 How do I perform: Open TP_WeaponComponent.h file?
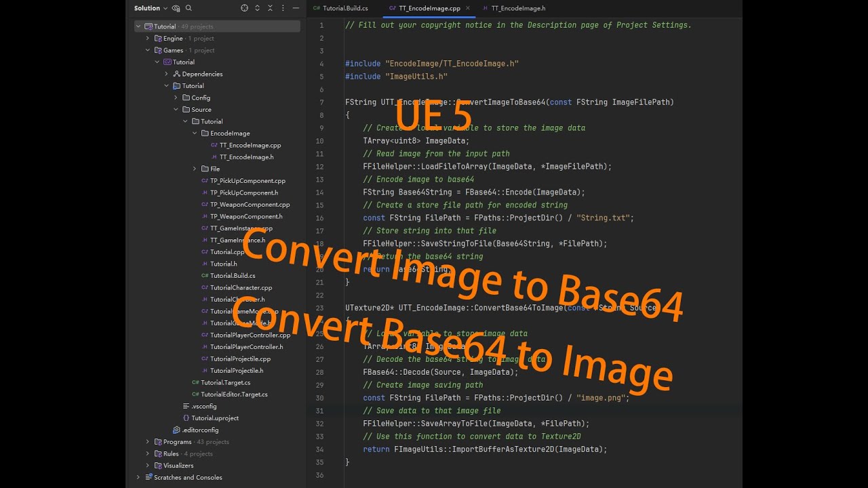pos(246,216)
